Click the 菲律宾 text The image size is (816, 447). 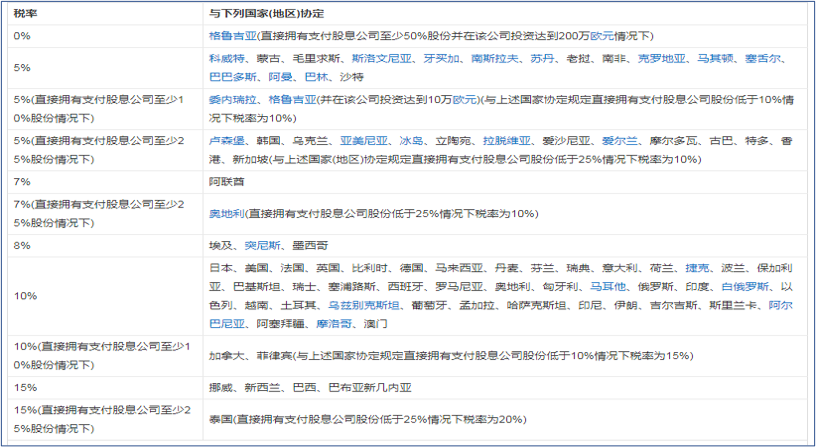point(274,356)
